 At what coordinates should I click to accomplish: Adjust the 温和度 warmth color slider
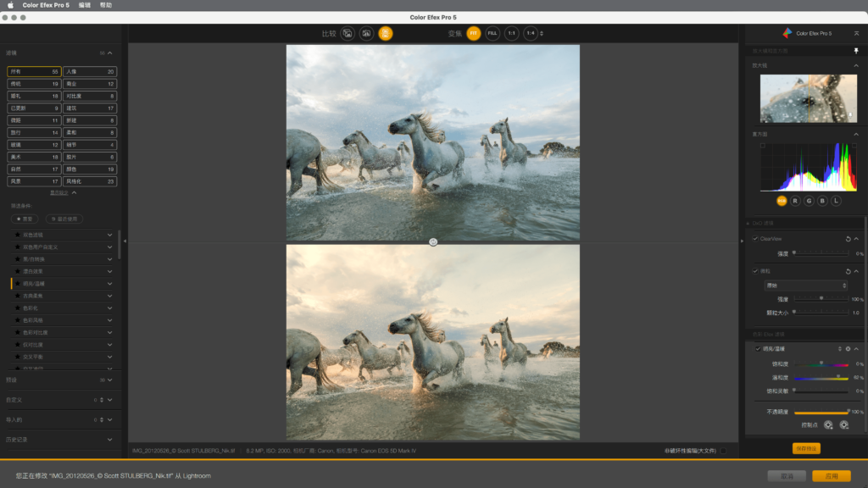click(821, 378)
